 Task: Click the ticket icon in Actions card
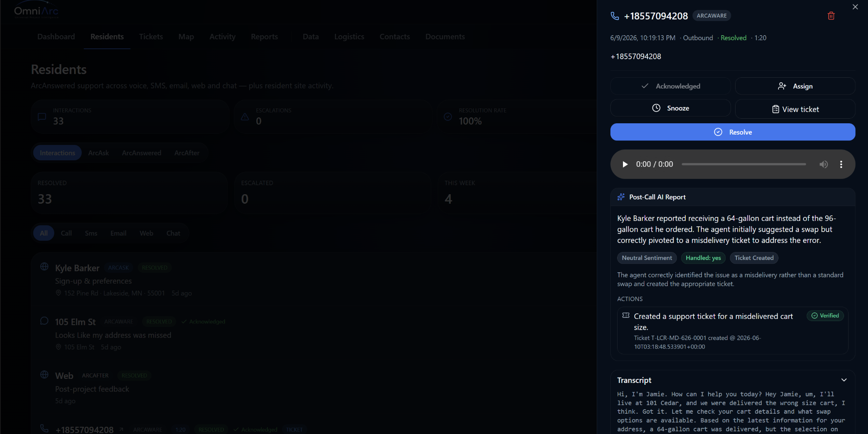626,315
